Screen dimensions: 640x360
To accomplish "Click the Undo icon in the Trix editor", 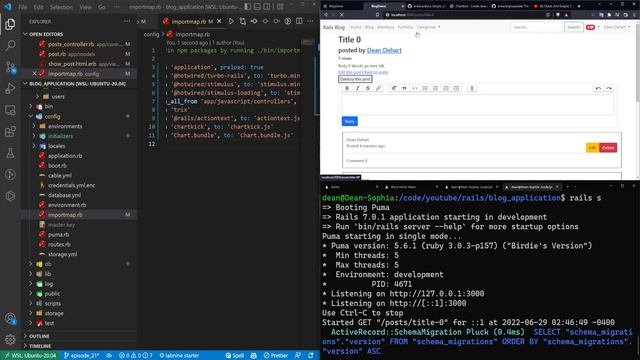I will (598, 88).
